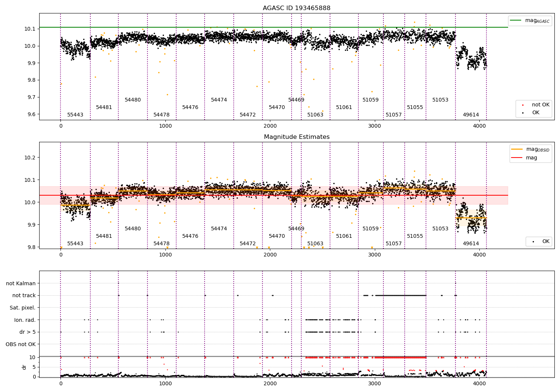This screenshot has width=560, height=392.
Task: Select the green mag AGASC legend entry
Action: tap(530, 21)
